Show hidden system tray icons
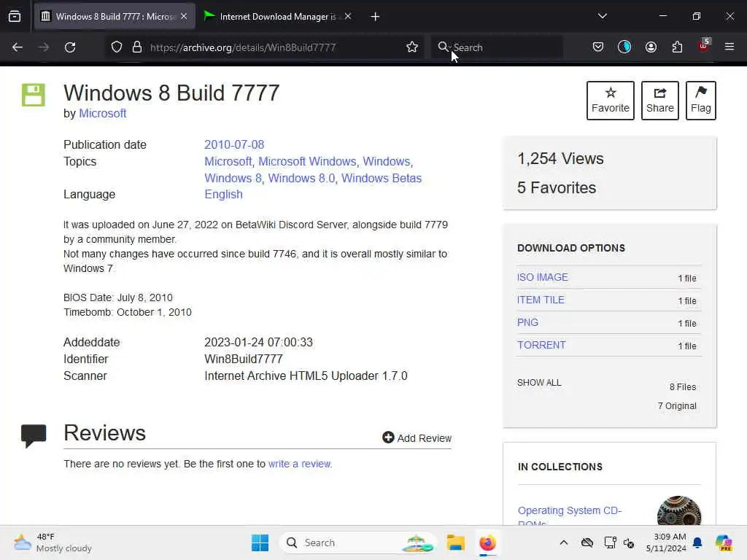This screenshot has height=560, width=747. (x=564, y=542)
